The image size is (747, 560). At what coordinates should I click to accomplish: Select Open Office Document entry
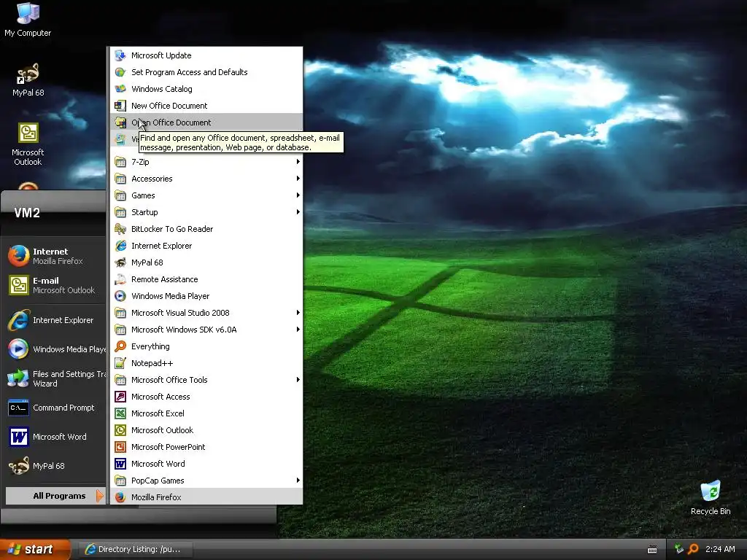pos(206,122)
